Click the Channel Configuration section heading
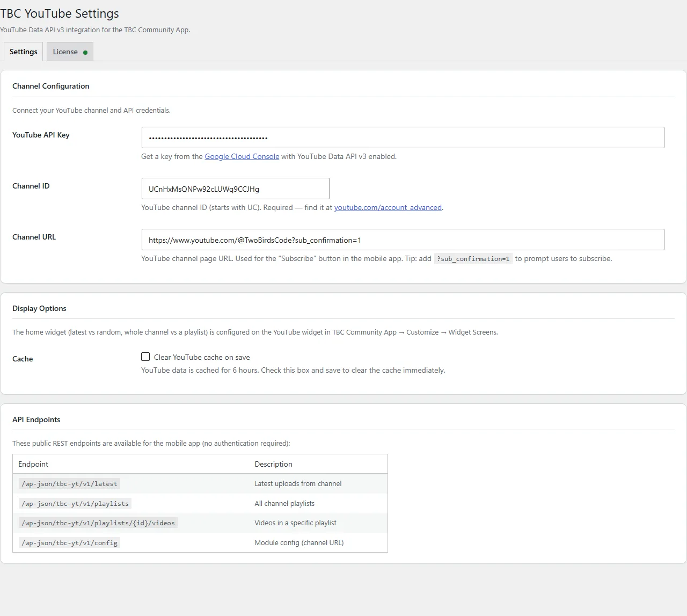The height and width of the screenshot is (616, 687). coord(51,86)
